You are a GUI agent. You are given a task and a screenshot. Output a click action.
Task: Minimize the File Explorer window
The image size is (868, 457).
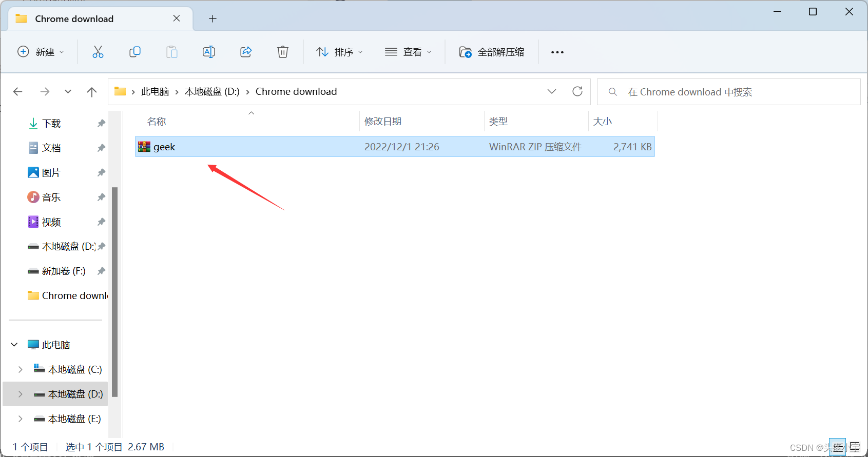click(778, 11)
